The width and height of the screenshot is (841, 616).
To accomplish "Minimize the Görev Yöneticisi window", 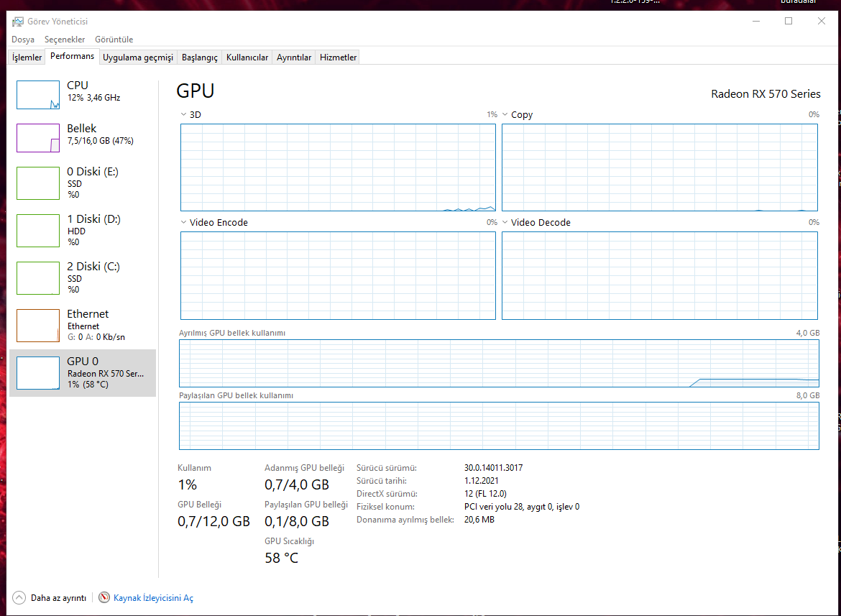I will pyautogui.click(x=756, y=22).
